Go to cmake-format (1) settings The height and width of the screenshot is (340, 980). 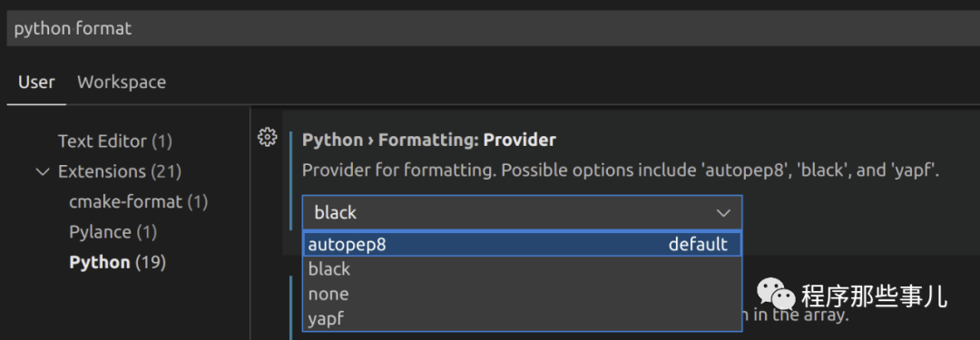click(x=139, y=202)
